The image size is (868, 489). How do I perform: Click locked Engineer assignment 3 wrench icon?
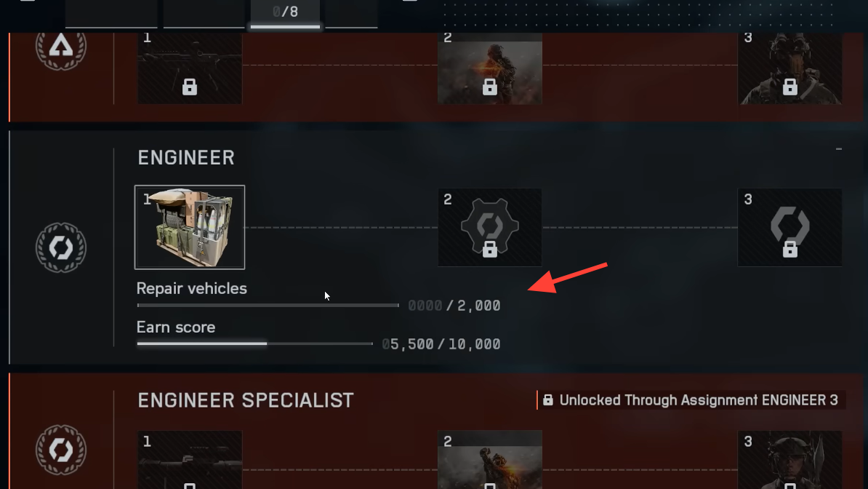pos(789,227)
